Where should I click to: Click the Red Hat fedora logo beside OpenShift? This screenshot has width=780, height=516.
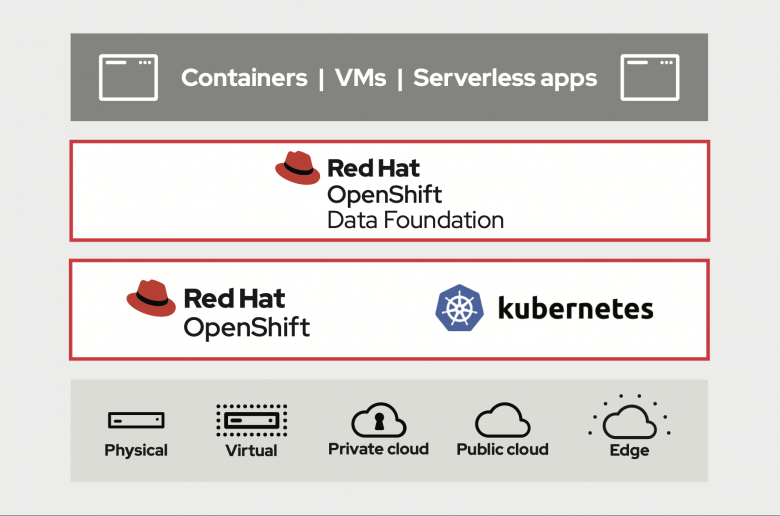coord(151,298)
